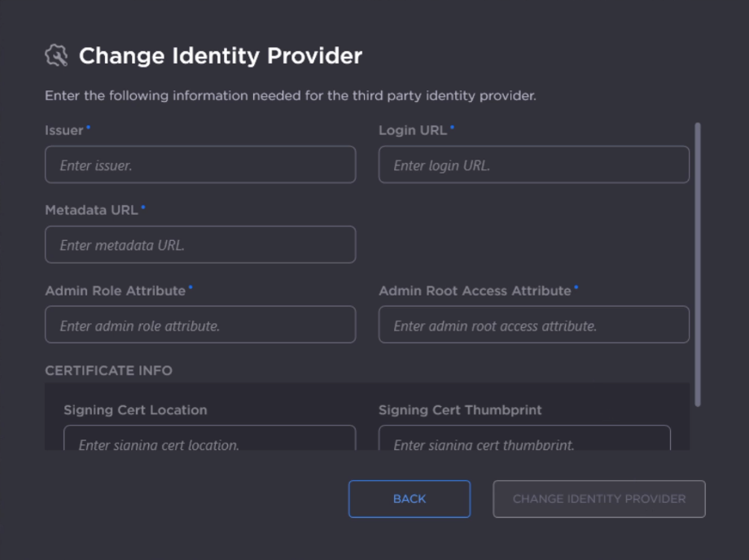Click the Certificate Info section heading

(x=108, y=370)
